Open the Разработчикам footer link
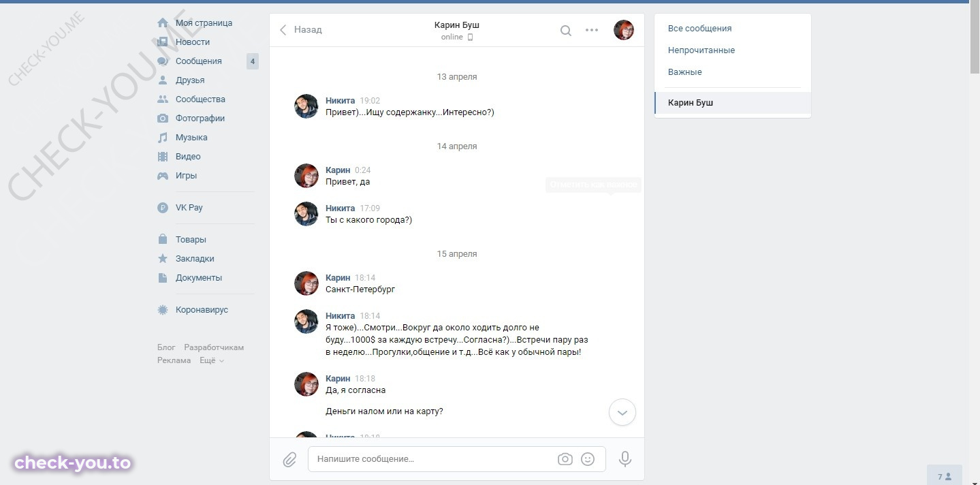 tap(214, 347)
